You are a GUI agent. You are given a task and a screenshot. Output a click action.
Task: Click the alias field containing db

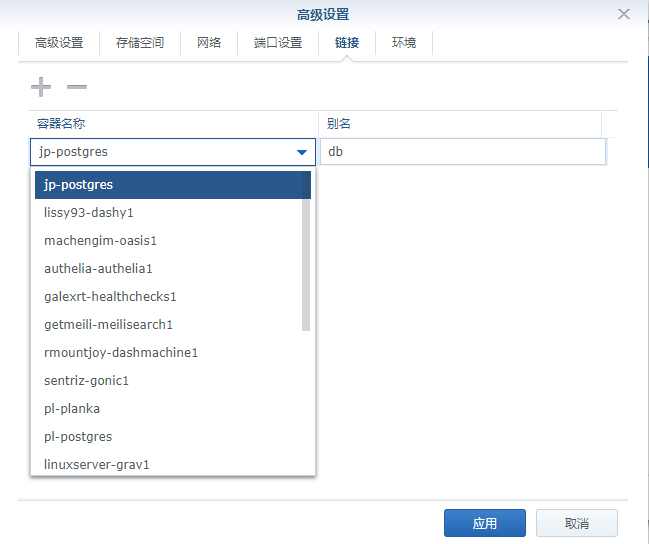463,152
